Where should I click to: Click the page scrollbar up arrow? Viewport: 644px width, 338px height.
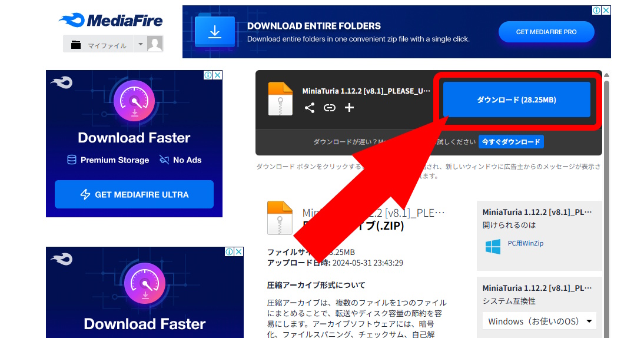click(x=607, y=75)
